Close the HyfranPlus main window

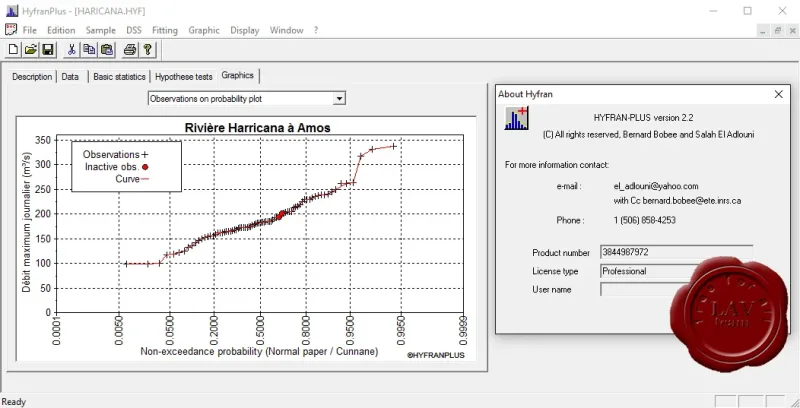[782, 11]
